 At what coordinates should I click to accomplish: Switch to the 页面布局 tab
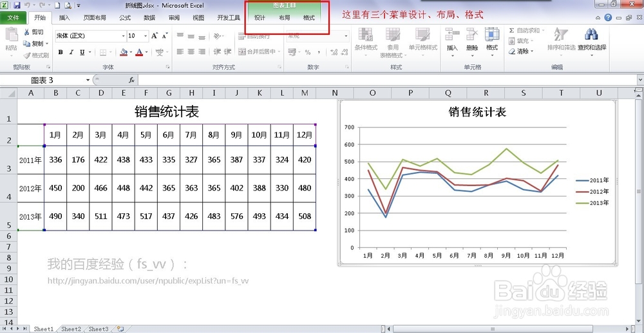(x=95, y=17)
